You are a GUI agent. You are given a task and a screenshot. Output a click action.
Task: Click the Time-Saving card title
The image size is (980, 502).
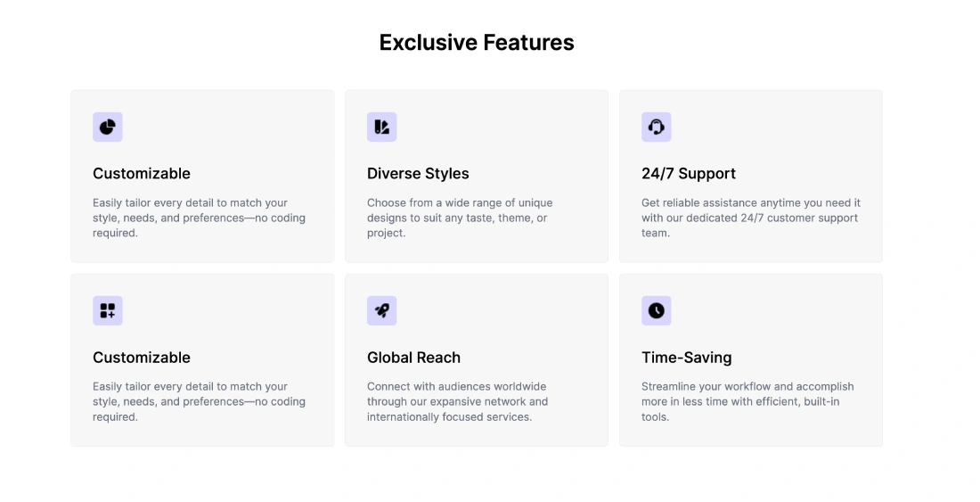point(686,357)
